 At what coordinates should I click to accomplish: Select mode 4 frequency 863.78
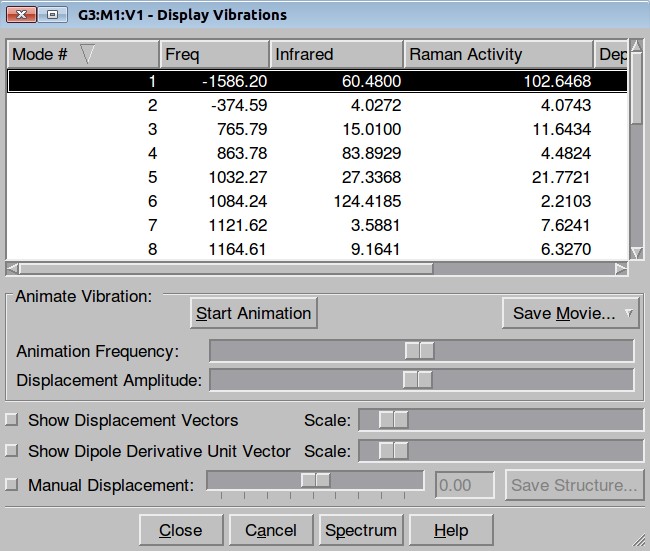[317, 153]
